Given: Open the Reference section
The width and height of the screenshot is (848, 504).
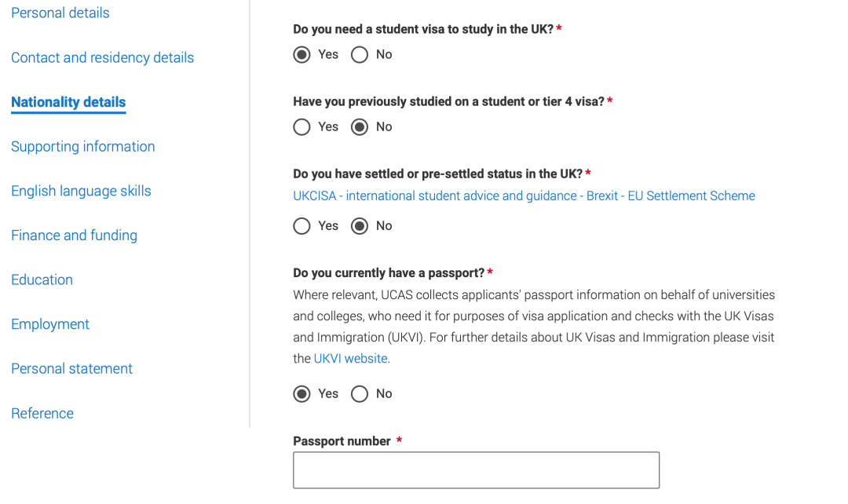Looking at the screenshot, I should (x=42, y=413).
